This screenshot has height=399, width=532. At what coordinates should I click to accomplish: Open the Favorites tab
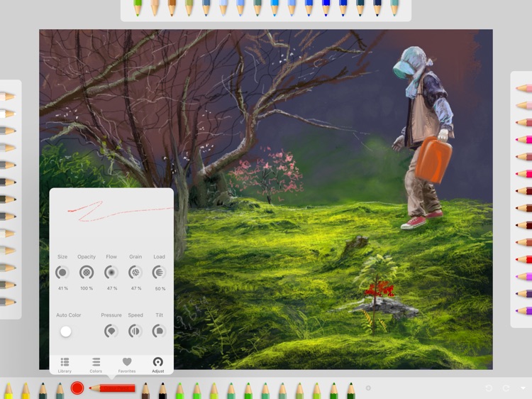point(127,365)
